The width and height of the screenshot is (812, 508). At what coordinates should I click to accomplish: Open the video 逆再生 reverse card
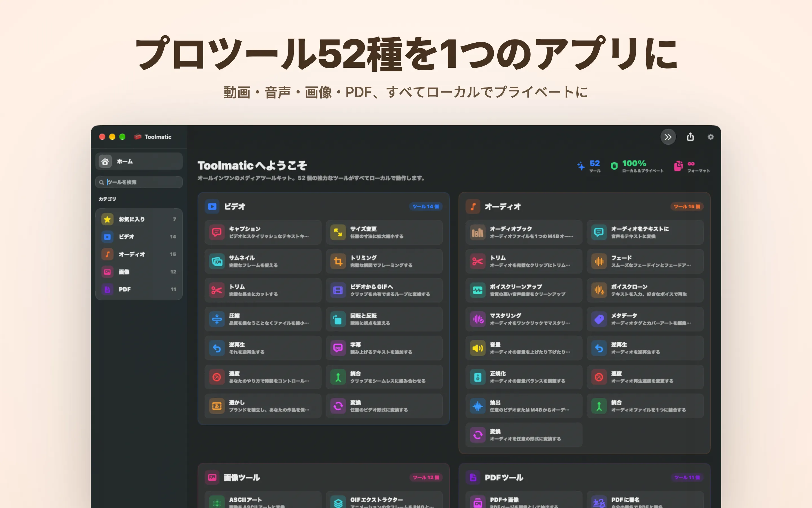263,348
